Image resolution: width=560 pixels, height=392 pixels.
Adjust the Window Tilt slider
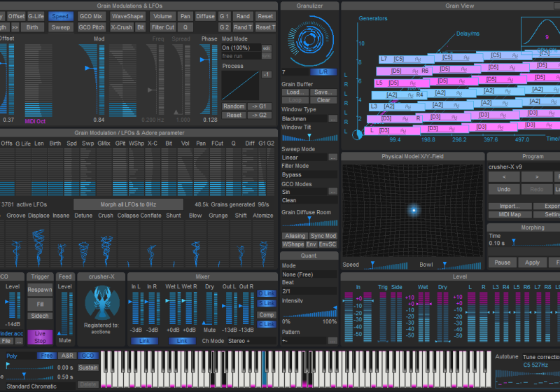click(x=309, y=136)
